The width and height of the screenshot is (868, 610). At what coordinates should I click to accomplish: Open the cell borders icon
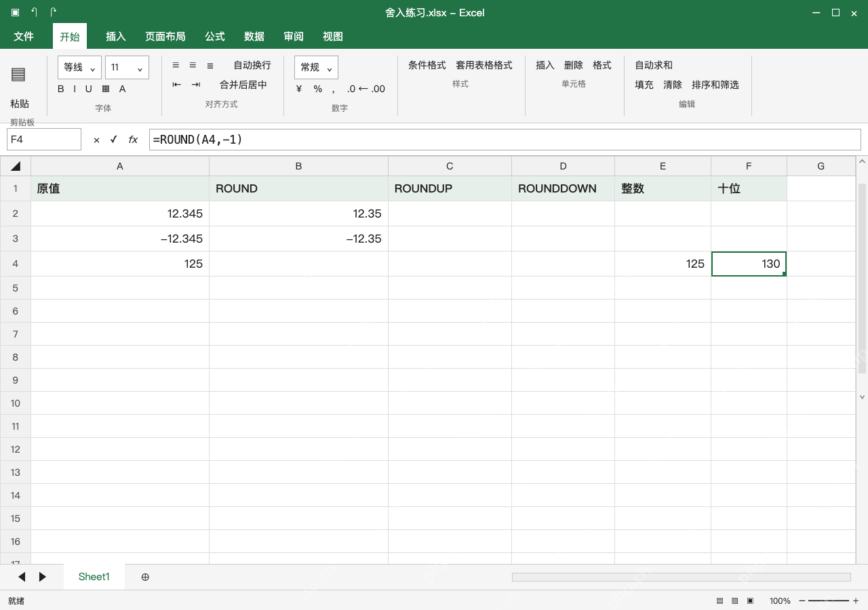pyautogui.click(x=106, y=89)
